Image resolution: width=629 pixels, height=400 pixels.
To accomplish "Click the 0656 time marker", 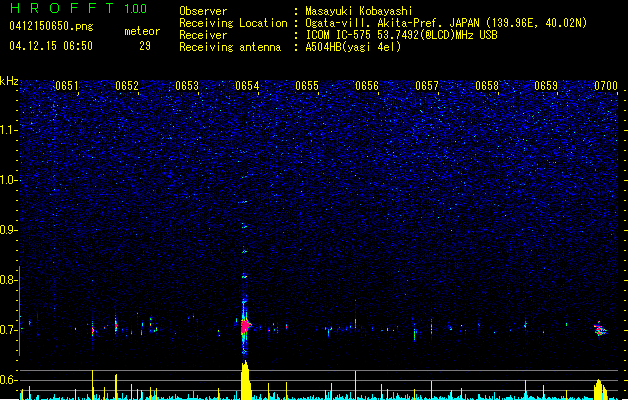I will coord(367,86).
